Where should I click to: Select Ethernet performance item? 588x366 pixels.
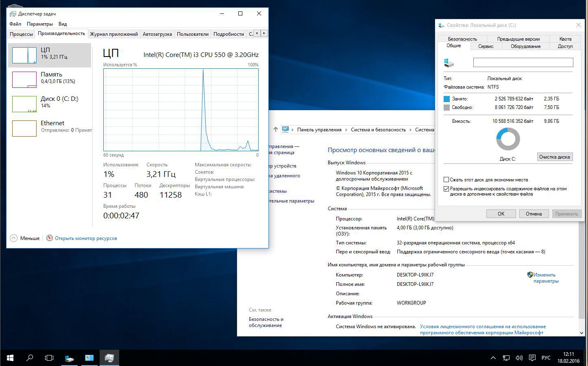pos(50,128)
